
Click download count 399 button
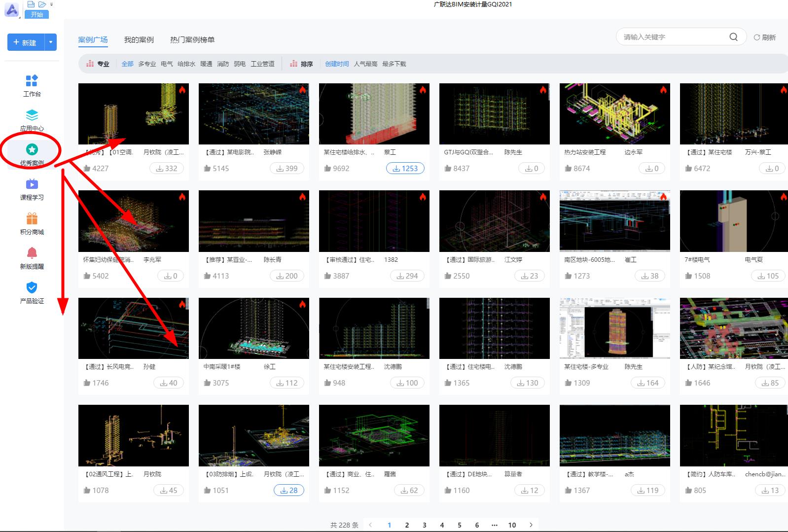[x=287, y=169]
